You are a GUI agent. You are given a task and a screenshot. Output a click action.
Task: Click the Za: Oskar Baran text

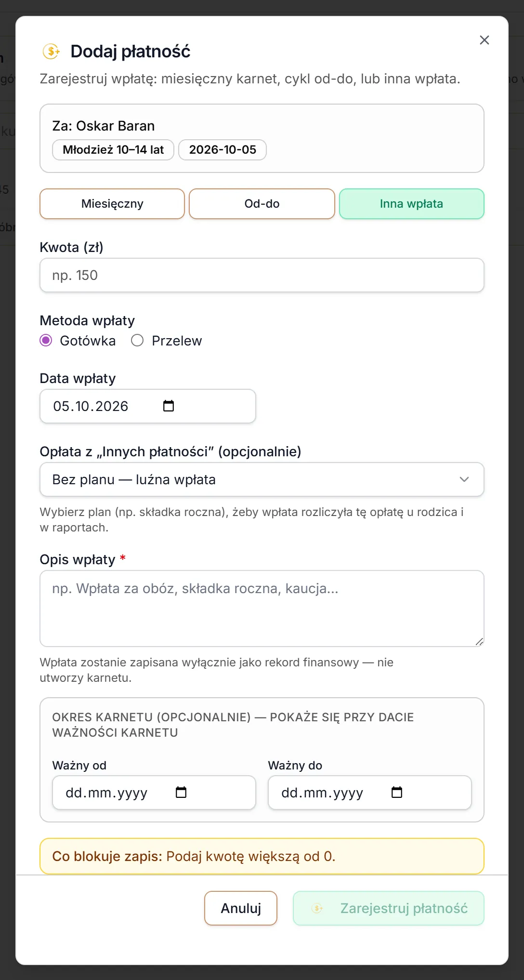(x=104, y=126)
